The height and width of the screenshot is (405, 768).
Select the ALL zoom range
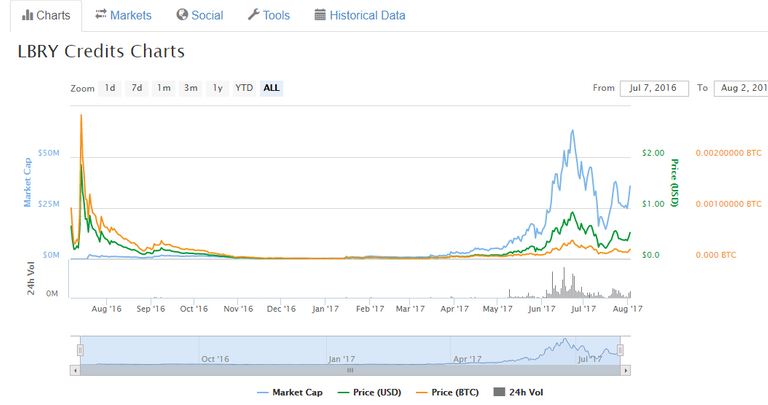271,88
